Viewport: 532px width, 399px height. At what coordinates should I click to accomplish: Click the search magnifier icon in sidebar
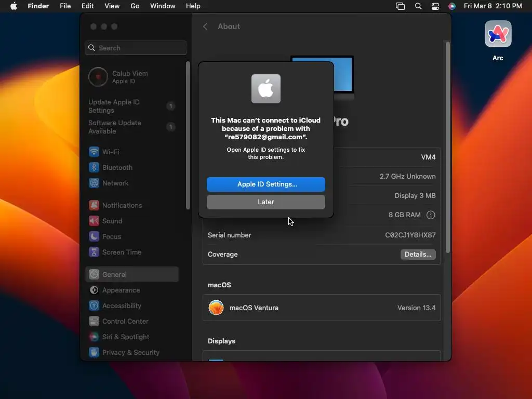coord(91,48)
